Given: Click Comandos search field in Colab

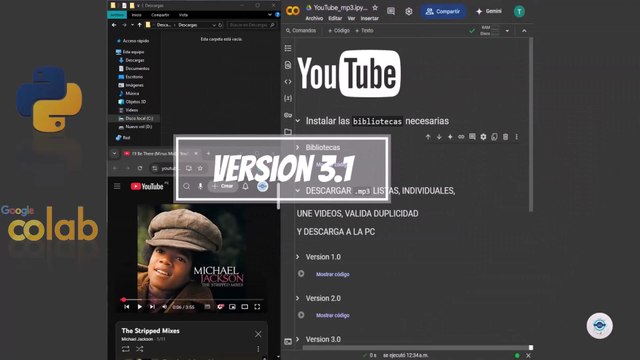Looking at the screenshot, I should point(301,31).
